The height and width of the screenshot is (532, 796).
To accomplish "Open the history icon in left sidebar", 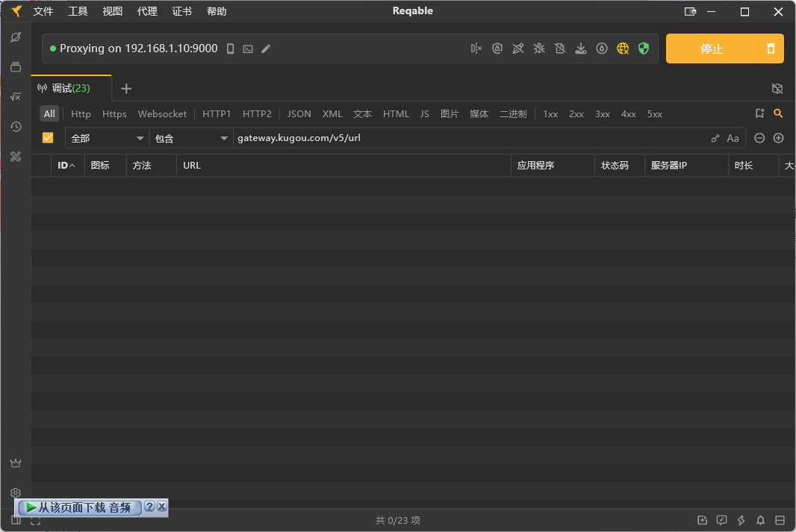I will point(16,127).
